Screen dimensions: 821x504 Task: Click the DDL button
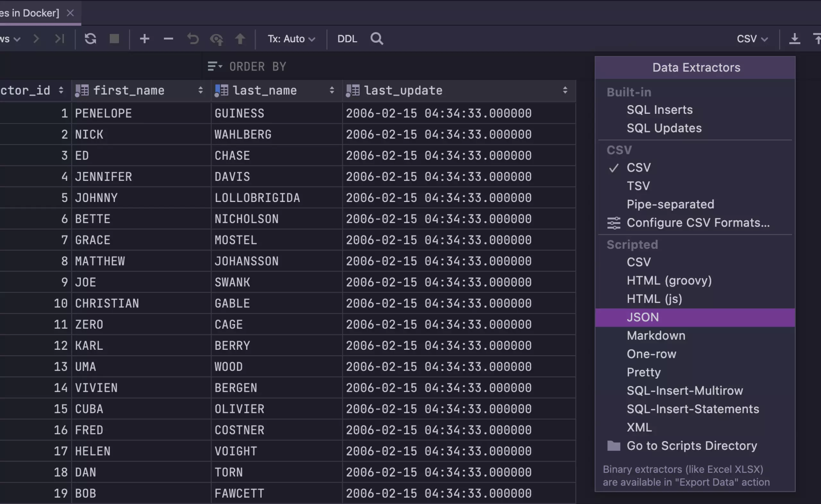(x=347, y=39)
